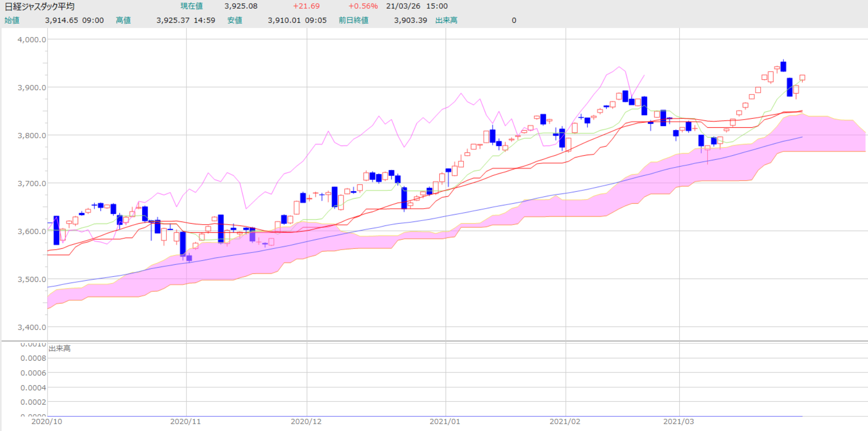Click the low price 3,910.01
This screenshot has height=431, width=868.
(x=284, y=21)
